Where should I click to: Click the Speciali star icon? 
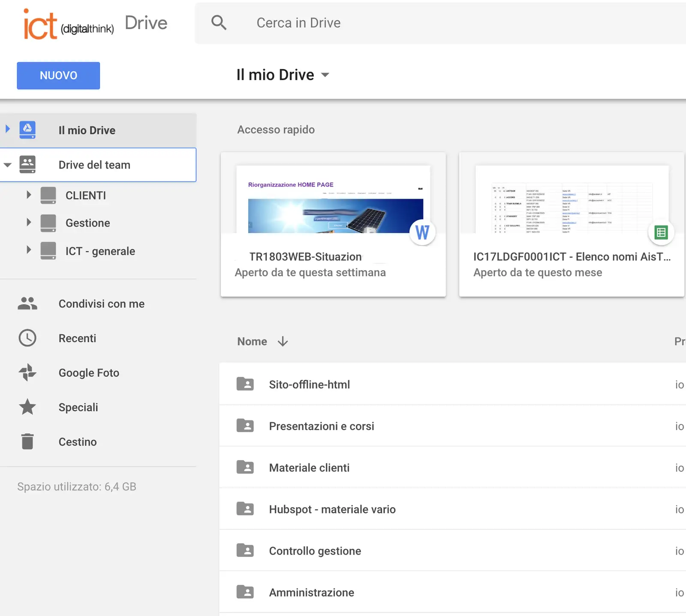pyautogui.click(x=27, y=407)
